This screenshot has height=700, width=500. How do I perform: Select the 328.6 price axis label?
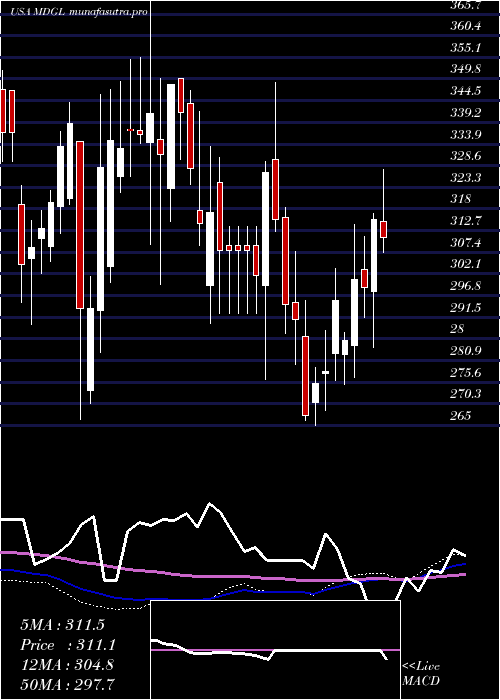tap(466, 156)
